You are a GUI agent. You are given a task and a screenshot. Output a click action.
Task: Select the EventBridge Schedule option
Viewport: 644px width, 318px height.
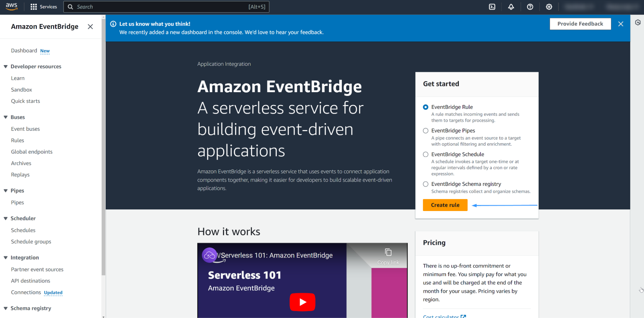[426, 154]
